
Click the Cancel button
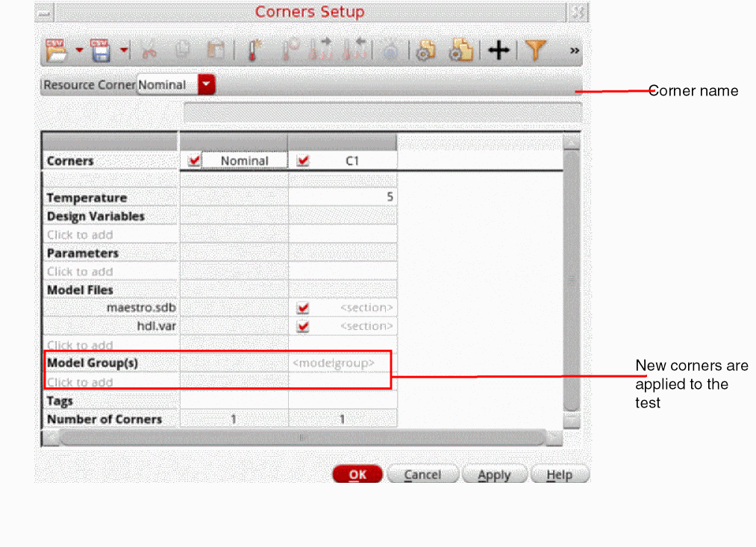point(422,474)
